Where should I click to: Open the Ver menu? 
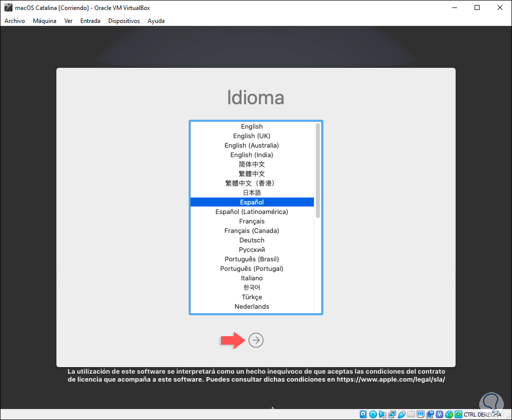coord(68,21)
